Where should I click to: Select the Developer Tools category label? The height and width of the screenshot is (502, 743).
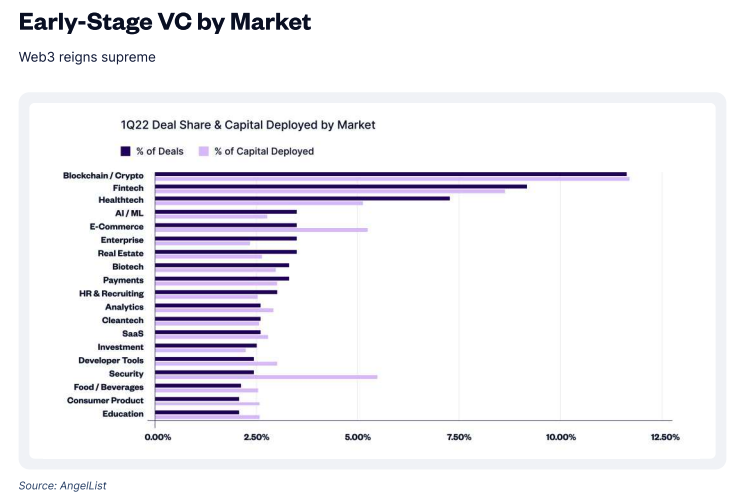point(111,360)
